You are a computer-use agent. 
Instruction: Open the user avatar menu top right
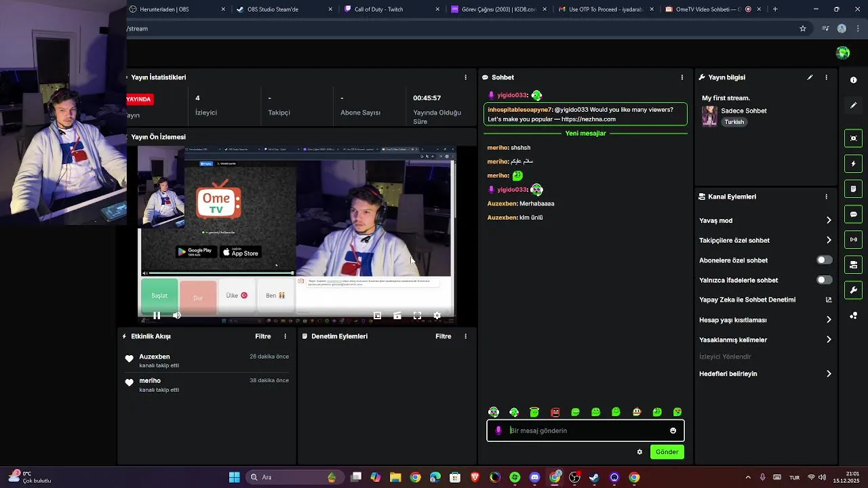(x=843, y=53)
